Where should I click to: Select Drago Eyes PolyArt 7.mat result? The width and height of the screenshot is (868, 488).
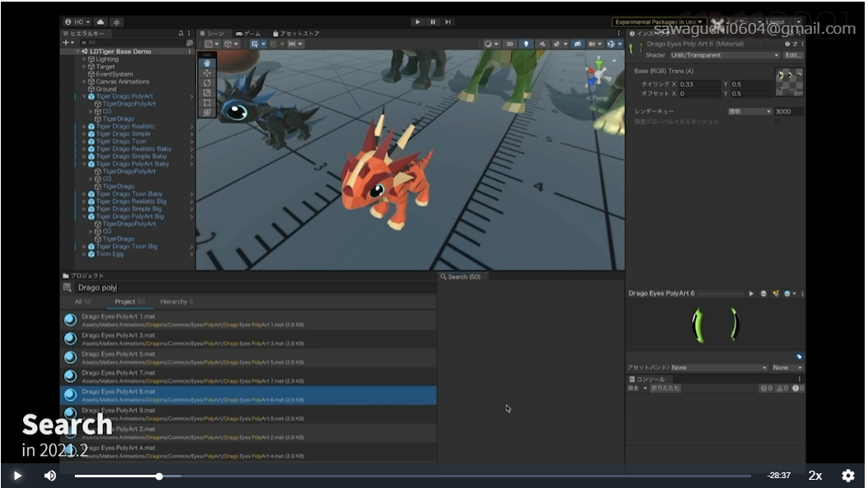coord(248,377)
